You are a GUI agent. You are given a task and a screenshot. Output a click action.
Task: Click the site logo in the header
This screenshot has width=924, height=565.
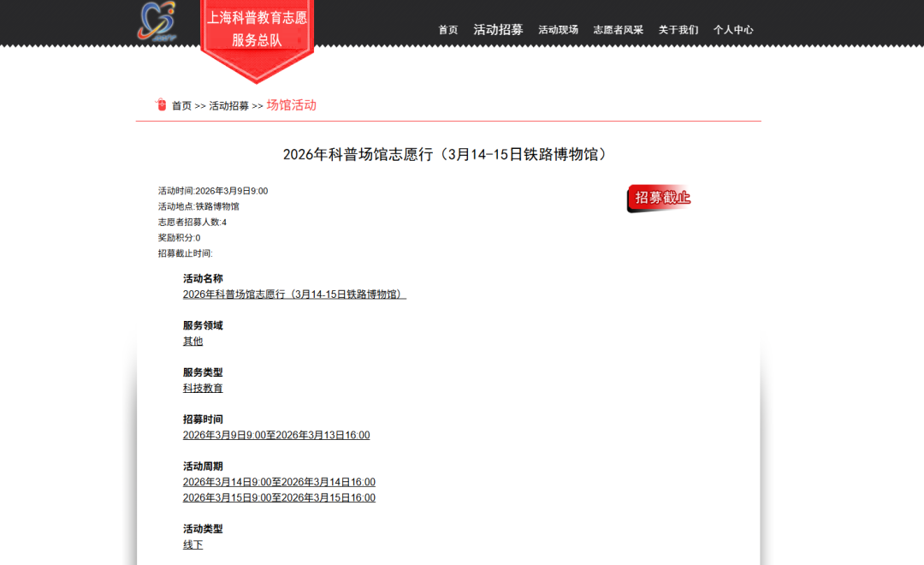(x=157, y=21)
